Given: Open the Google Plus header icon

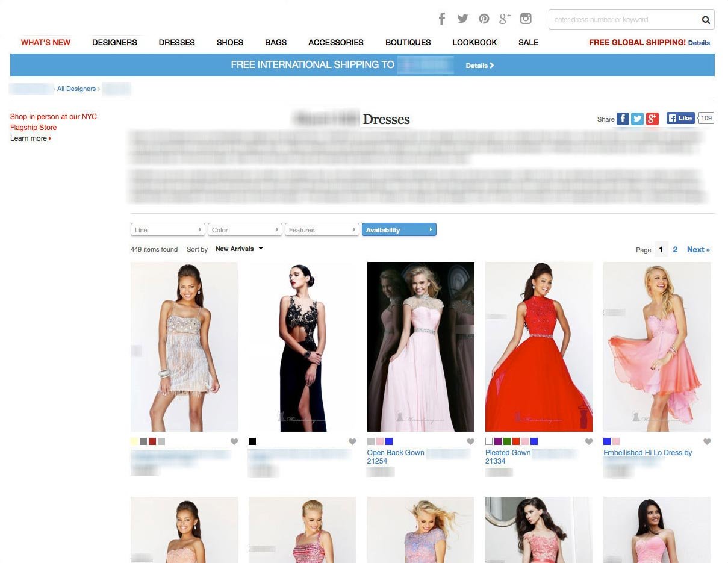Looking at the screenshot, I should [x=505, y=19].
